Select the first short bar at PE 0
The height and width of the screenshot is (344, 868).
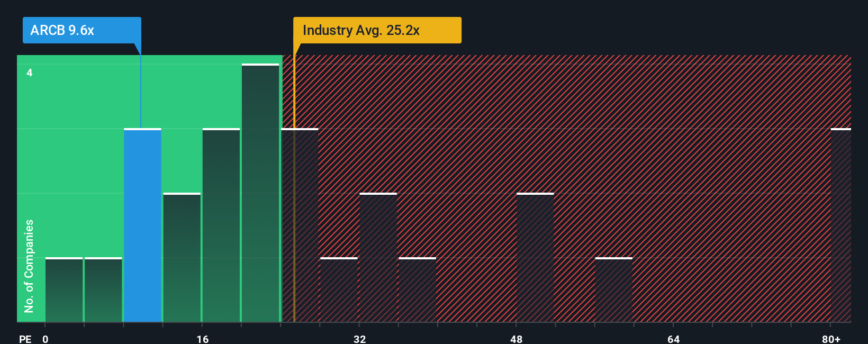64,289
